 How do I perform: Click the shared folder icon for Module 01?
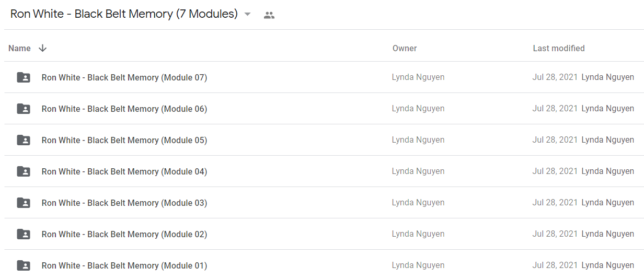pyautogui.click(x=24, y=265)
